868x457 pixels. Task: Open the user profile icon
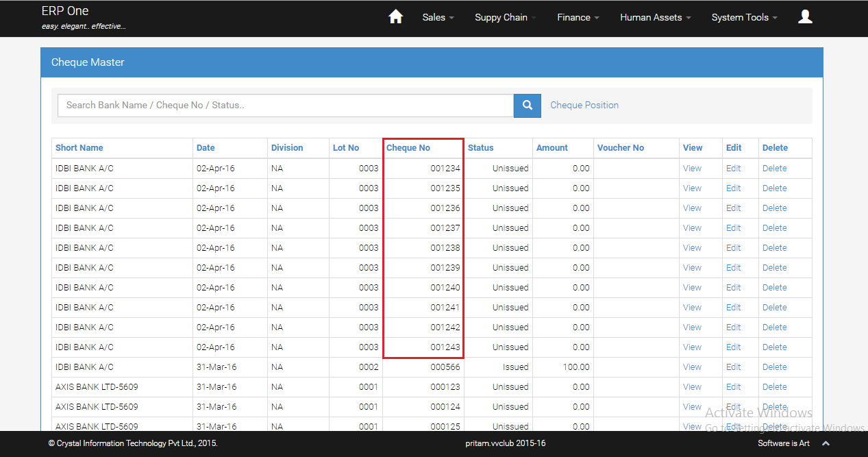coord(805,17)
